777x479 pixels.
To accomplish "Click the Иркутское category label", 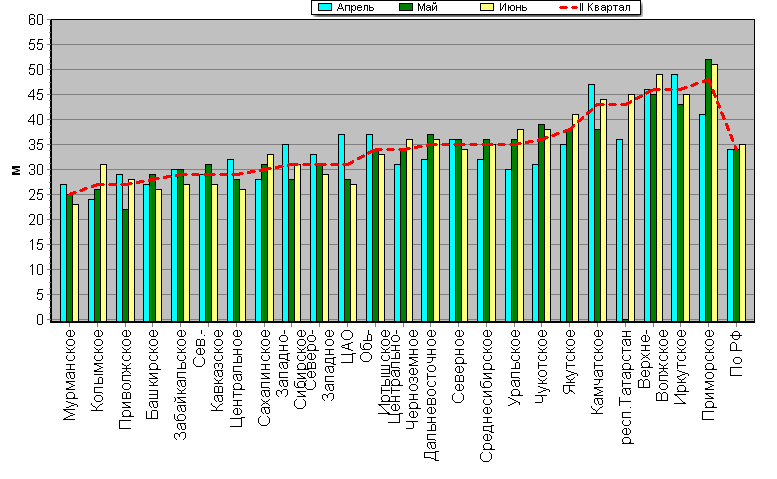I will click(681, 367).
